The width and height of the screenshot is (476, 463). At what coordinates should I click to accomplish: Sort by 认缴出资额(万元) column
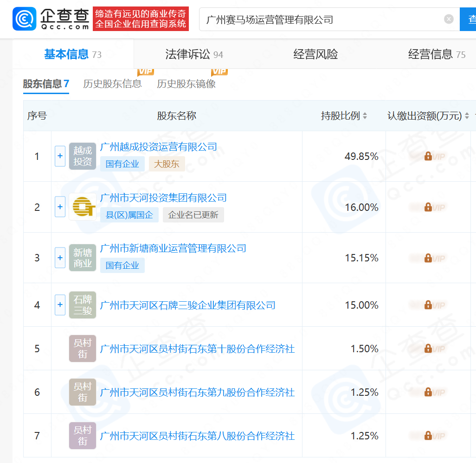(x=467, y=116)
